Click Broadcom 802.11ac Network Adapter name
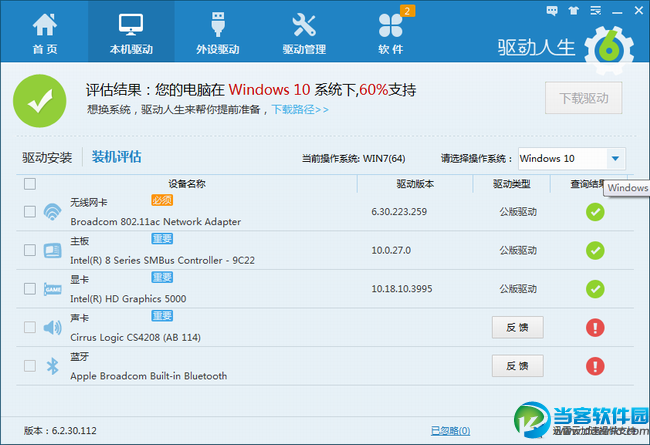650x445 pixels. 155,222
